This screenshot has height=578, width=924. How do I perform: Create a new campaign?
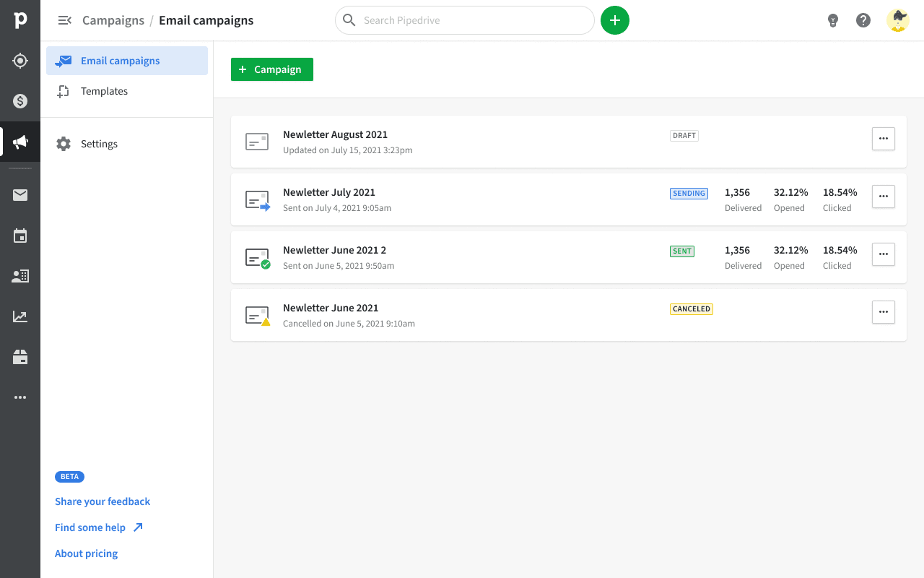(x=271, y=69)
